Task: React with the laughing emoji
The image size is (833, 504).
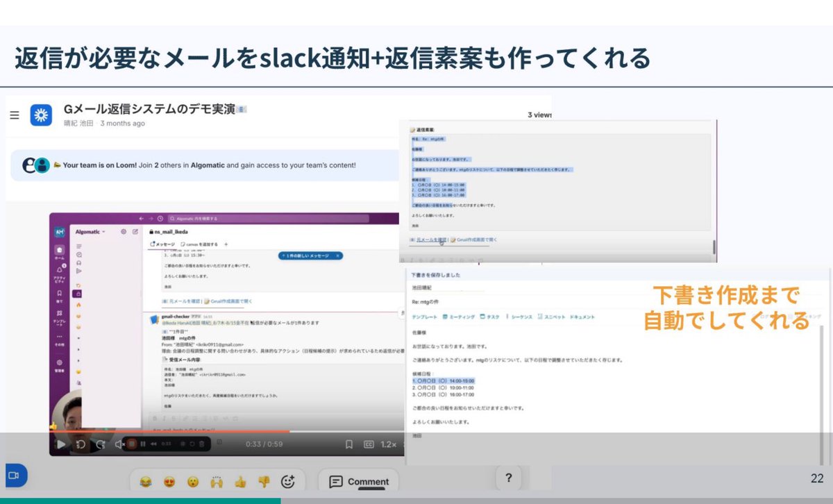Action: click(x=145, y=481)
